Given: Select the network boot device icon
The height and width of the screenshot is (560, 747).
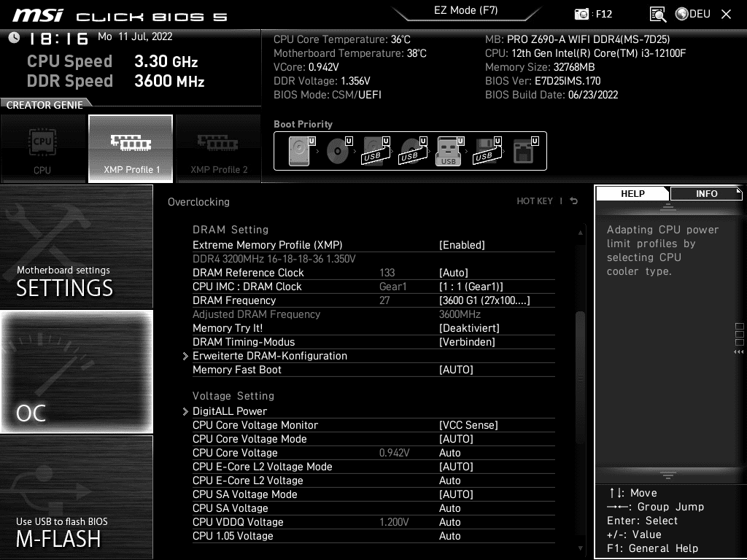Looking at the screenshot, I should [525, 150].
